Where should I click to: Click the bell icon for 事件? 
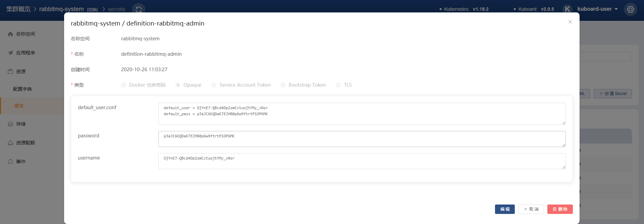[10, 162]
